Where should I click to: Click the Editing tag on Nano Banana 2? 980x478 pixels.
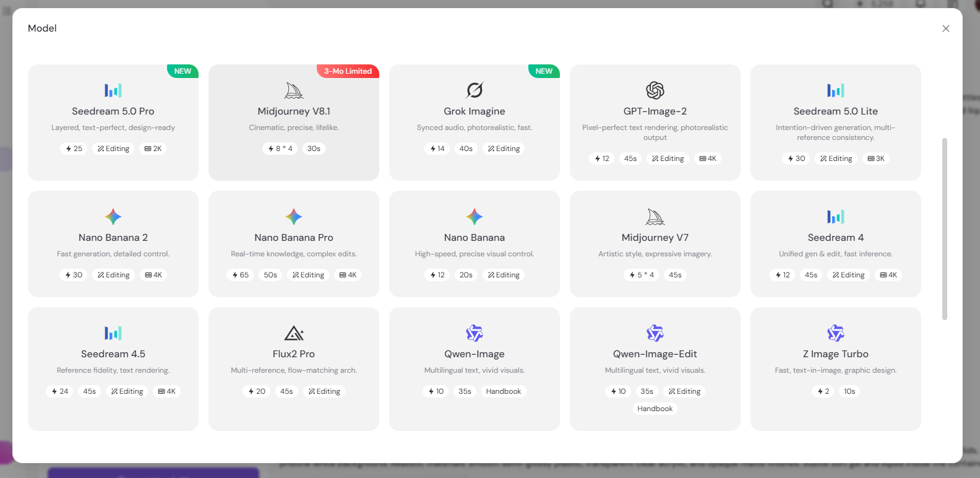click(x=113, y=275)
